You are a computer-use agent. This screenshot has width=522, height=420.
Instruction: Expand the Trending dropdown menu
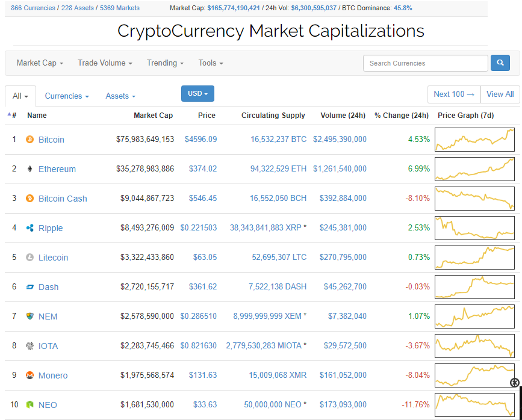pyautogui.click(x=165, y=63)
